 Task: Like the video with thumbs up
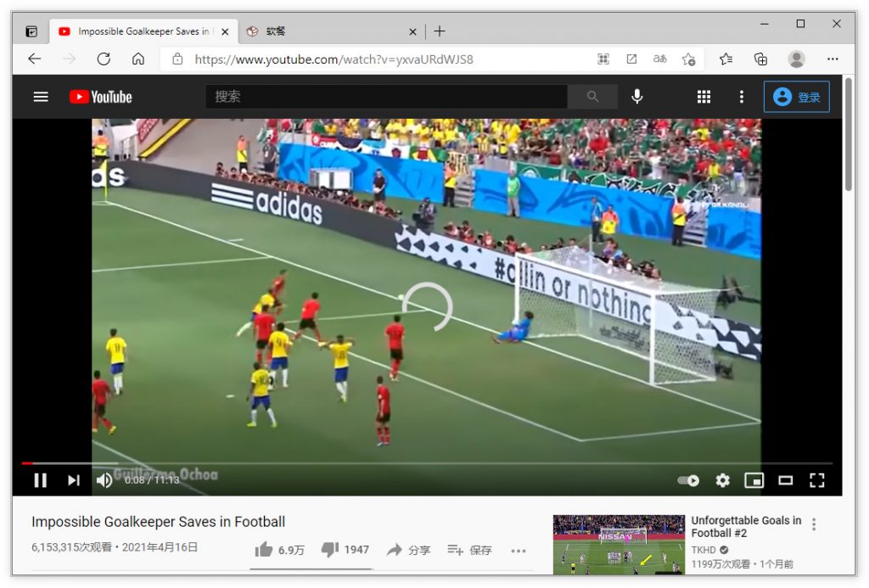(265, 550)
